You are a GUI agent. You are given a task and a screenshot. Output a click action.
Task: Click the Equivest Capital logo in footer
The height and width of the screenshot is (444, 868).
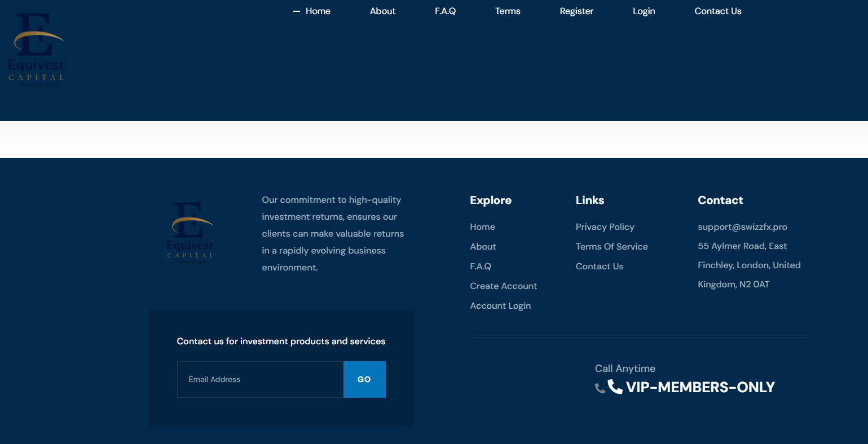click(191, 233)
